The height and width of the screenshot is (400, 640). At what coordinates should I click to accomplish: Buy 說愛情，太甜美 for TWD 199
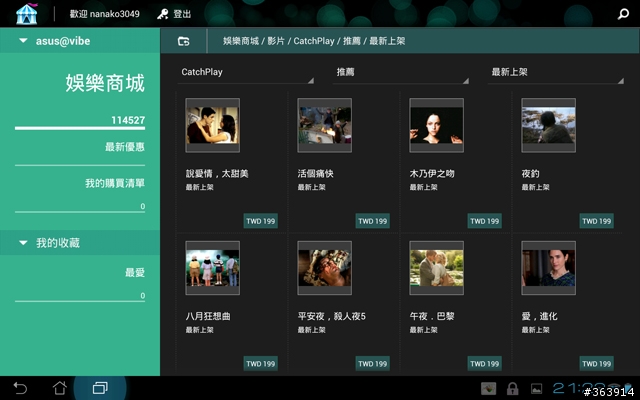(260, 221)
